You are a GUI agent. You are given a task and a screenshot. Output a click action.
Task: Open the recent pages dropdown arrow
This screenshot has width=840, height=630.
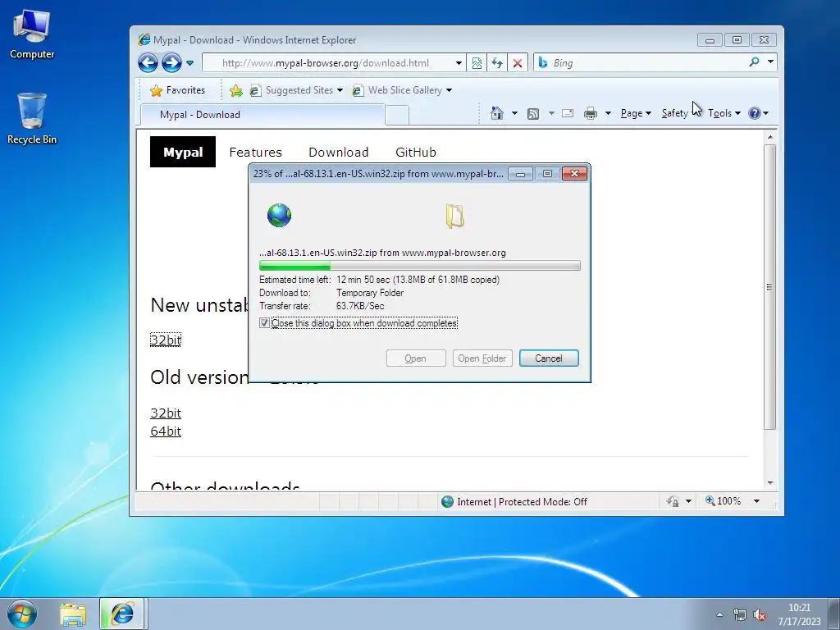(189, 63)
